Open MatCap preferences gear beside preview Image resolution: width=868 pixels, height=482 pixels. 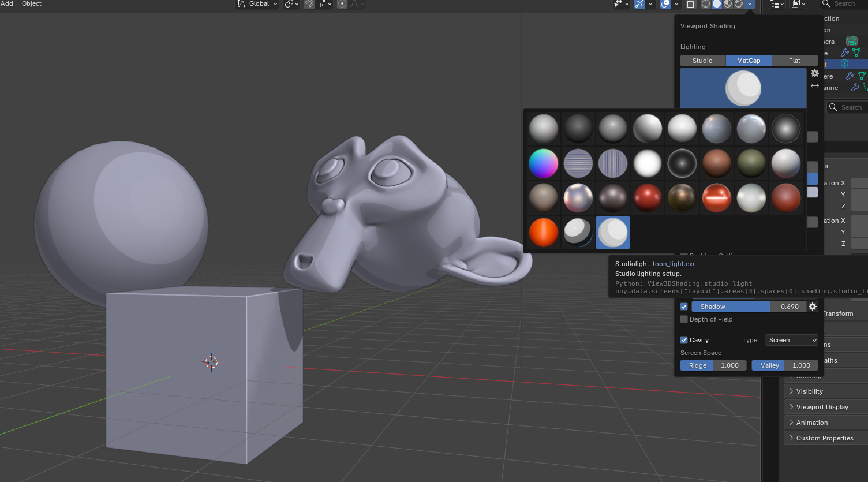coord(815,73)
